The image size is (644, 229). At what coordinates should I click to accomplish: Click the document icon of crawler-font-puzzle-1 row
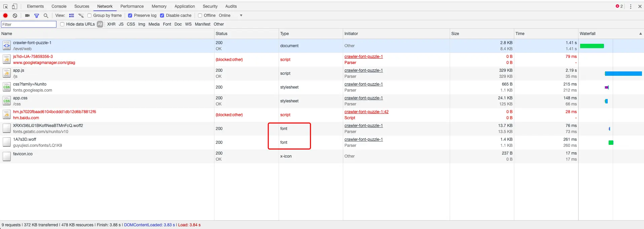(x=7, y=45)
